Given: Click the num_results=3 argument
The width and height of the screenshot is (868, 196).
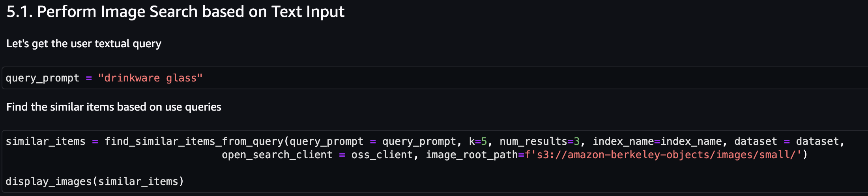Looking at the screenshot, I should click(x=540, y=141).
